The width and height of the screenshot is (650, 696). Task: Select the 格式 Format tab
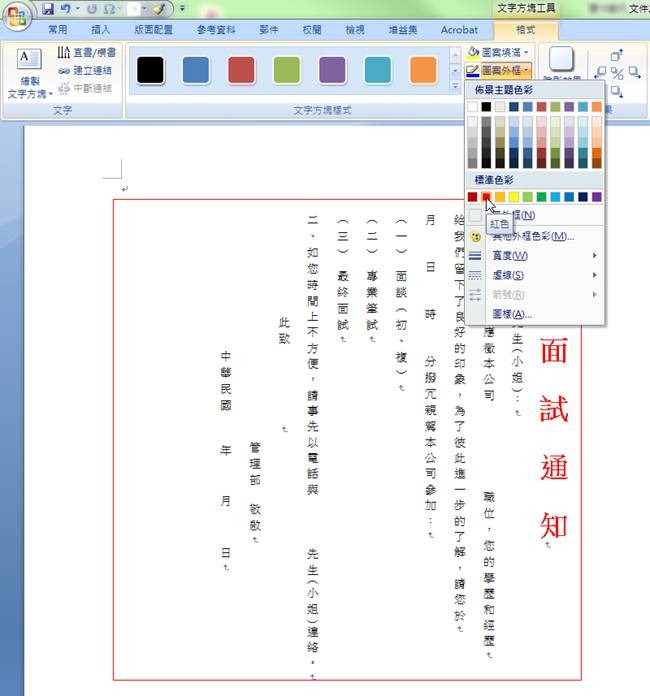pos(526,30)
